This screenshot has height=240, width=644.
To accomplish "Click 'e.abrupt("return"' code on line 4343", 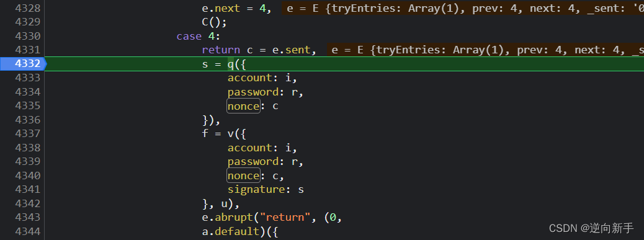I will (256, 218).
